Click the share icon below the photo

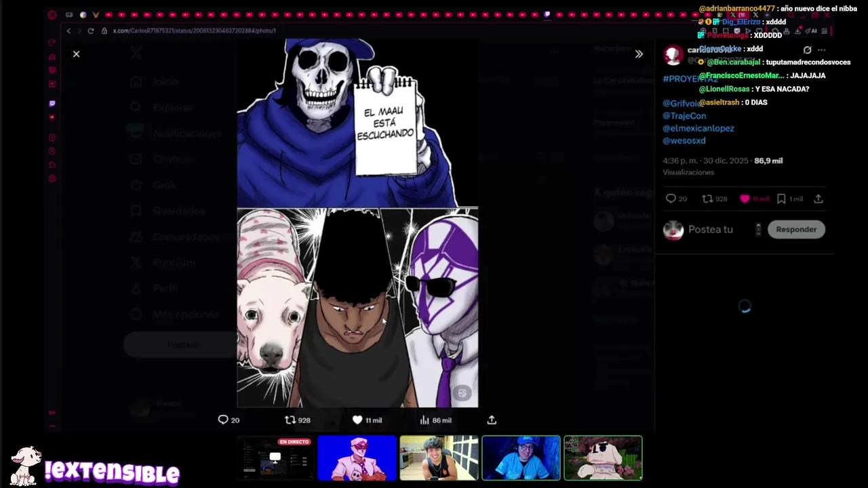click(x=492, y=420)
